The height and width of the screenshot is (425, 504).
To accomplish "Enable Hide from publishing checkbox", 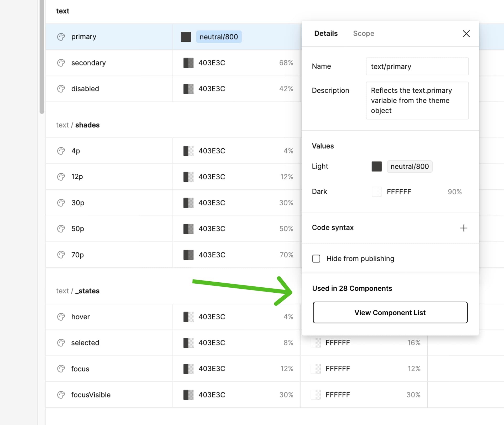I will point(316,259).
